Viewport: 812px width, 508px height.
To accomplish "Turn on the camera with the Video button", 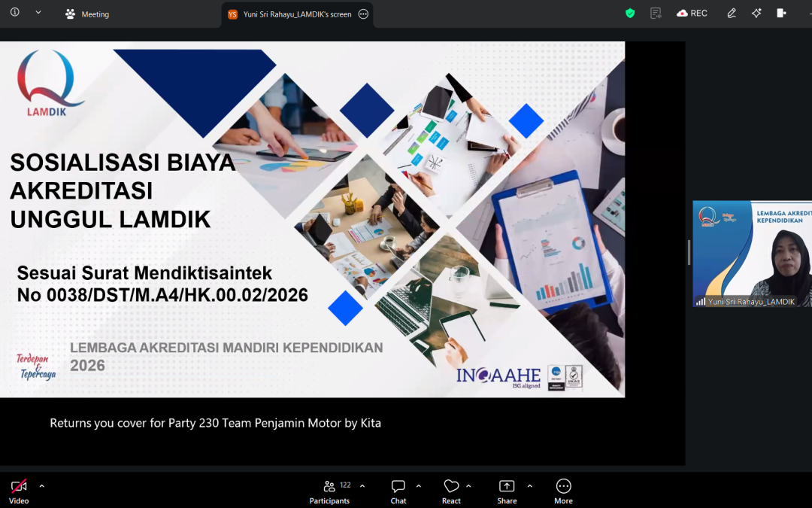I will click(x=19, y=491).
